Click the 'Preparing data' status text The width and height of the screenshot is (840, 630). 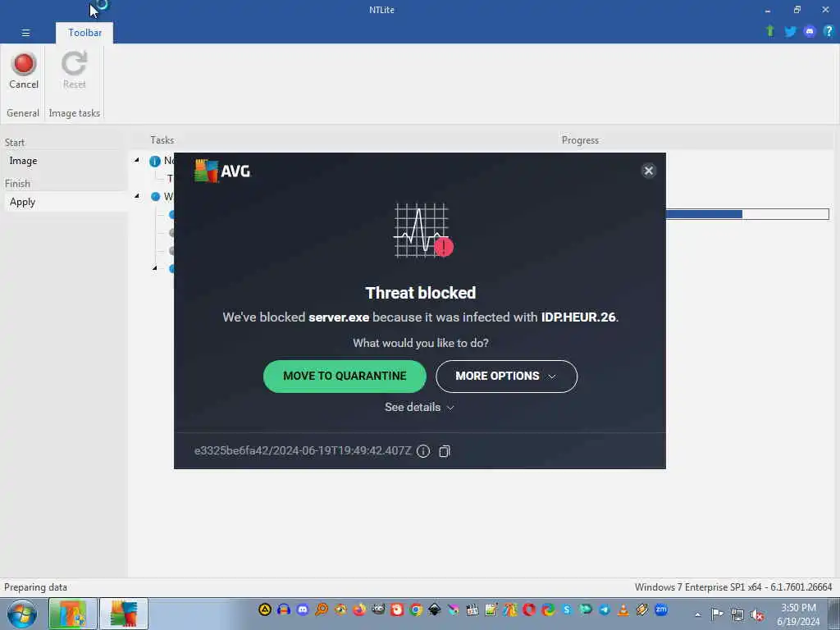[35, 587]
